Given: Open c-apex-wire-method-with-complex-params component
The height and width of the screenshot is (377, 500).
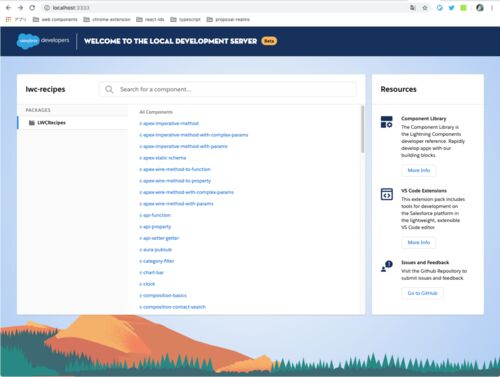Looking at the screenshot, I should 187,192.
